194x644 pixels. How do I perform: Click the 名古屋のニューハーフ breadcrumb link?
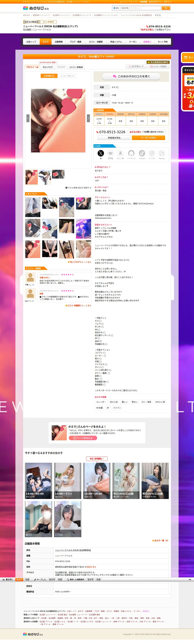(x=61, y=15)
